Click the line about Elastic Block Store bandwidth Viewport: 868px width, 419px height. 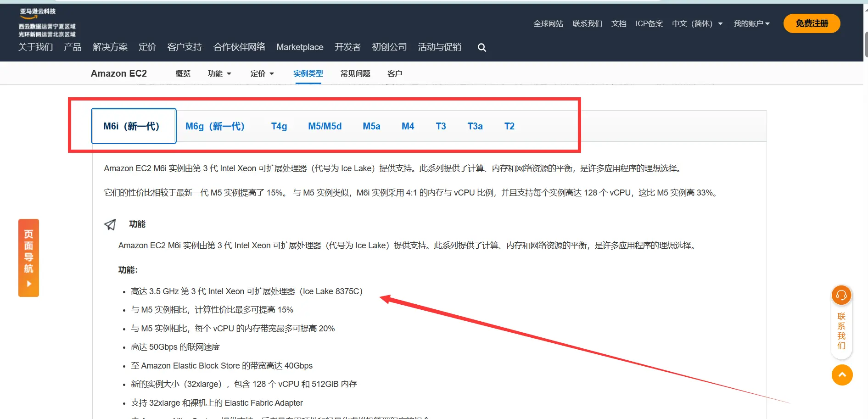pos(222,366)
